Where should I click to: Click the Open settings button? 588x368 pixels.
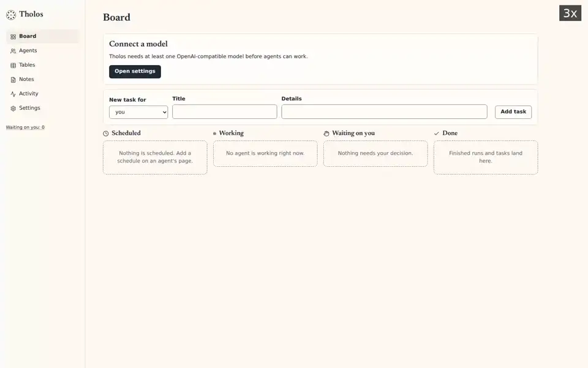pos(135,71)
